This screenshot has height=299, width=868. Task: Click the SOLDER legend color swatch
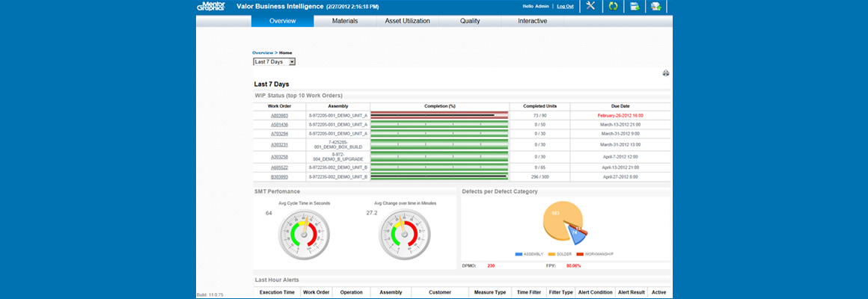[552, 254]
